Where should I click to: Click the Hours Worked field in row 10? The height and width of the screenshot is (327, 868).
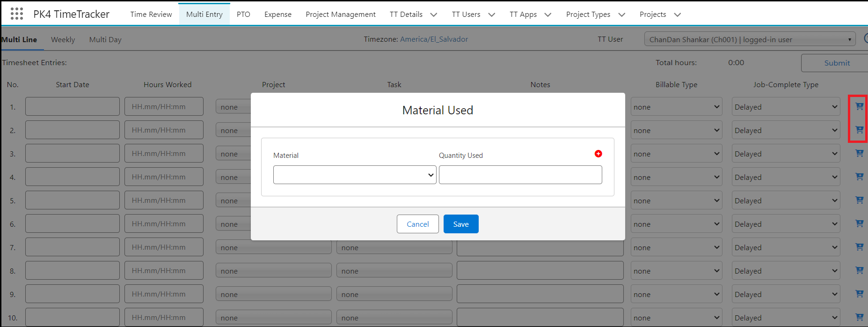click(x=164, y=317)
